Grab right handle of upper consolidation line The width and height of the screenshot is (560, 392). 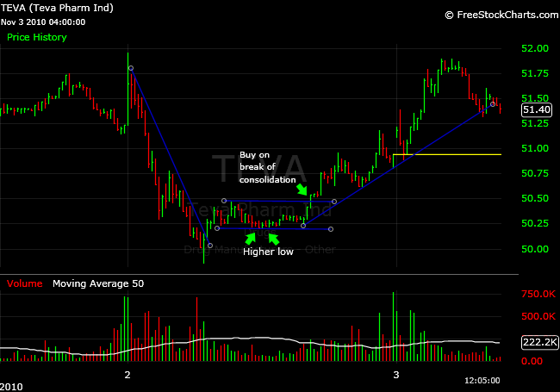pos(334,202)
